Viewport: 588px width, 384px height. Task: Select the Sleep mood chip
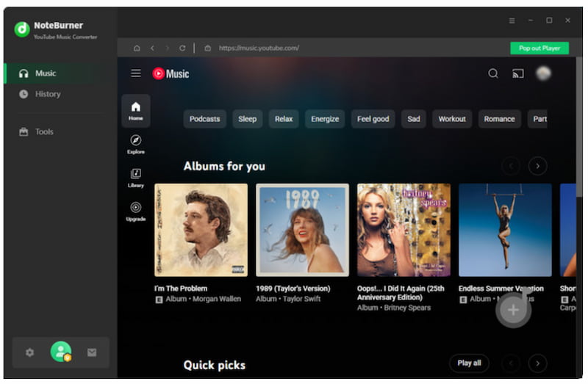point(248,119)
